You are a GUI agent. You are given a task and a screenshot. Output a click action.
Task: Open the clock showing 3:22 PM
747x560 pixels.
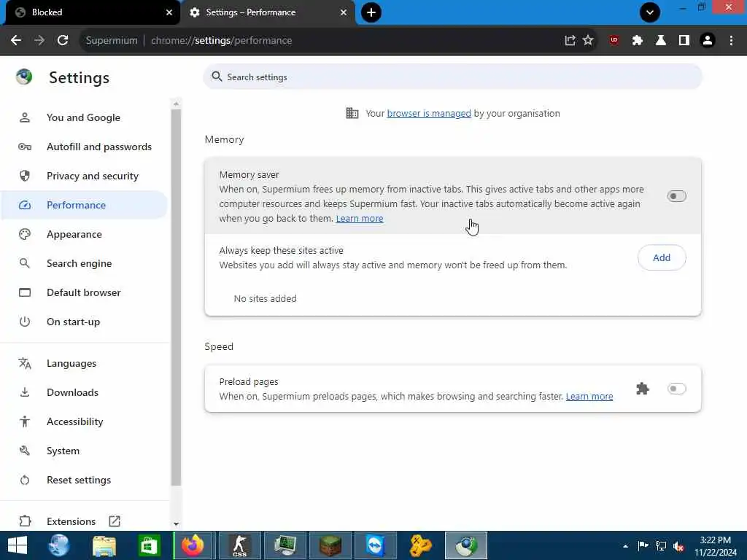[x=716, y=546]
